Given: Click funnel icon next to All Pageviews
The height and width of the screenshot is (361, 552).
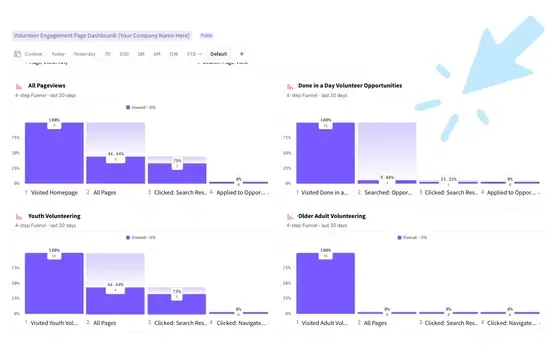Looking at the screenshot, I should click(x=19, y=86).
